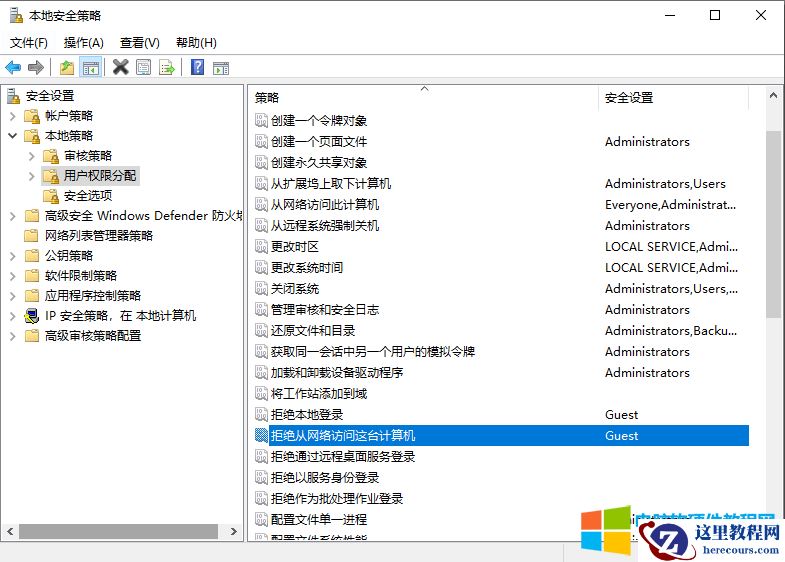The image size is (785, 562).
Task: Expand the 帐户策略 tree node
Action: coord(13,116)
